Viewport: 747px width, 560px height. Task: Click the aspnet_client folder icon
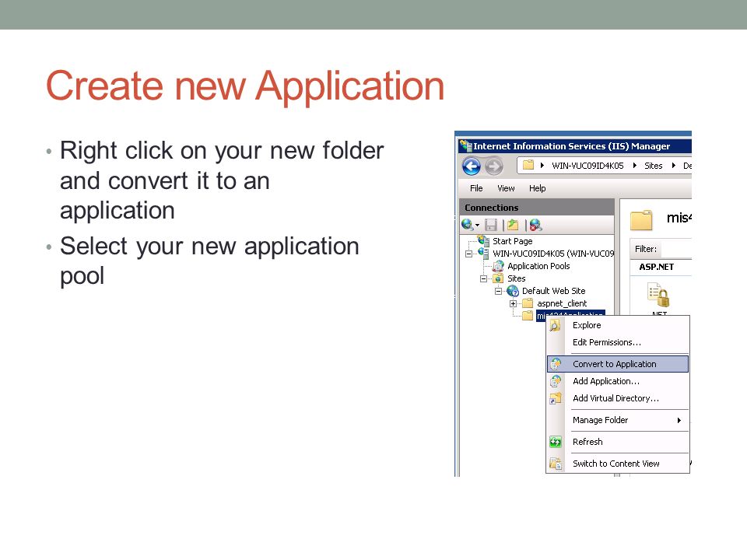tap(528, 303)
